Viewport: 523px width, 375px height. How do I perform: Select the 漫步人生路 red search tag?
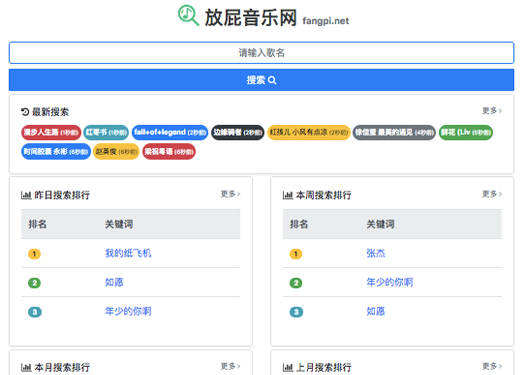(x=51, y=132)
